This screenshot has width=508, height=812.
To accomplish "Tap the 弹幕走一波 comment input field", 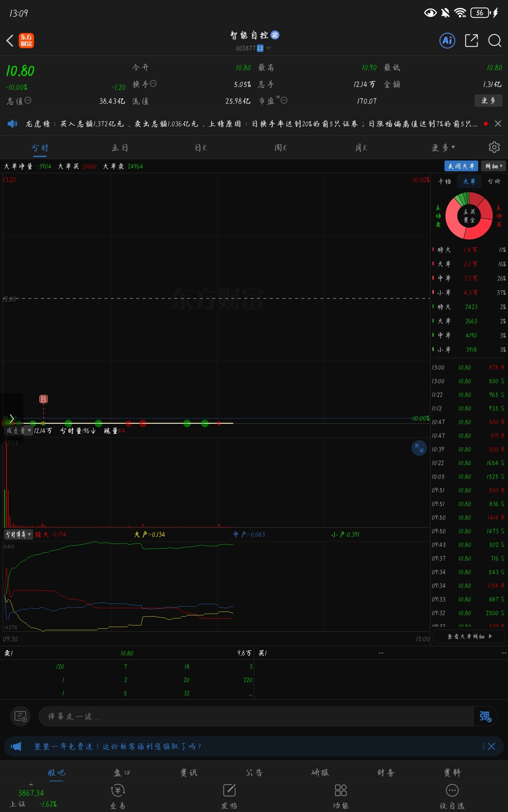I will pos(256,717).
